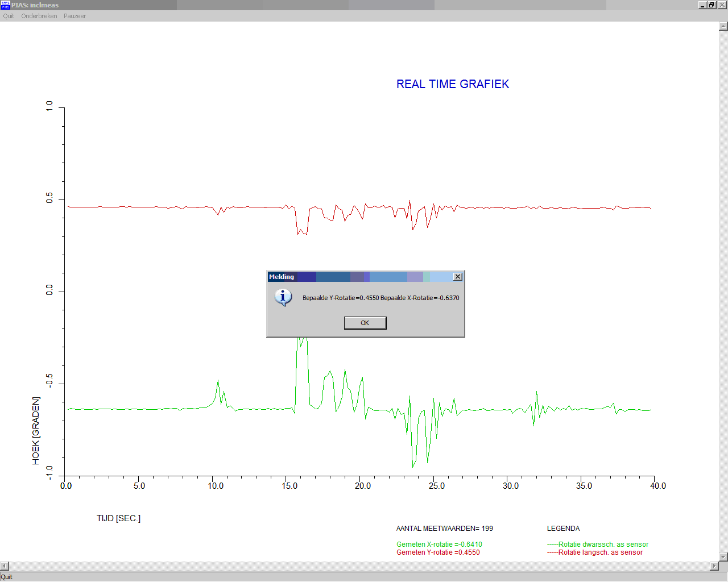Click legend entry Rotatie langsch. as sensor
Screen dimensions: 728x582
(595, 552)
